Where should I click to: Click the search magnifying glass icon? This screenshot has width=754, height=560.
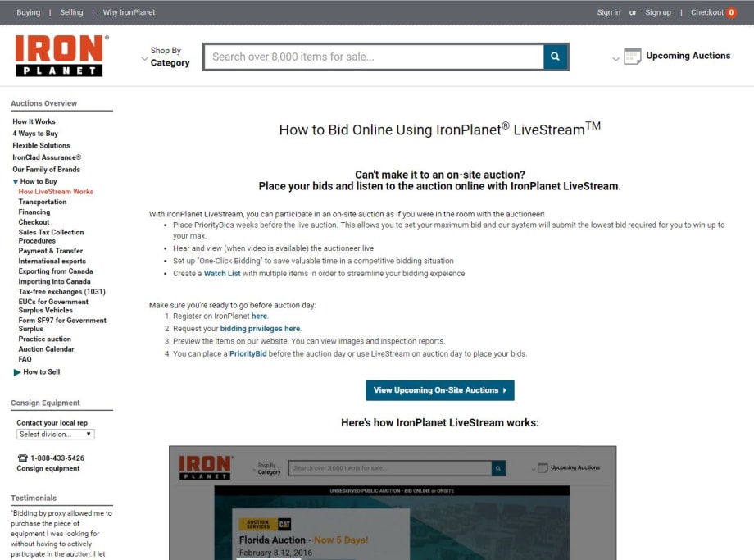click(555, 57)
